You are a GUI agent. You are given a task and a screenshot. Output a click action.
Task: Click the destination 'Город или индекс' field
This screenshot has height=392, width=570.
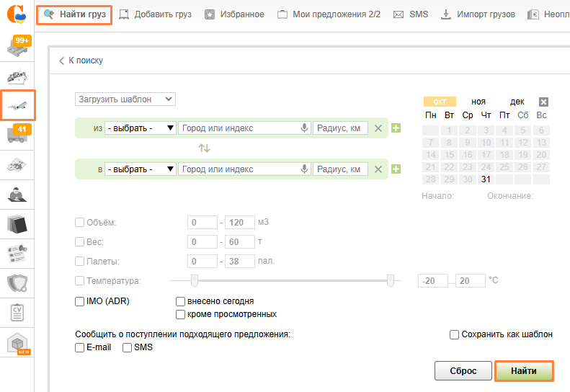pyautogui.click(x=238, y=169)
